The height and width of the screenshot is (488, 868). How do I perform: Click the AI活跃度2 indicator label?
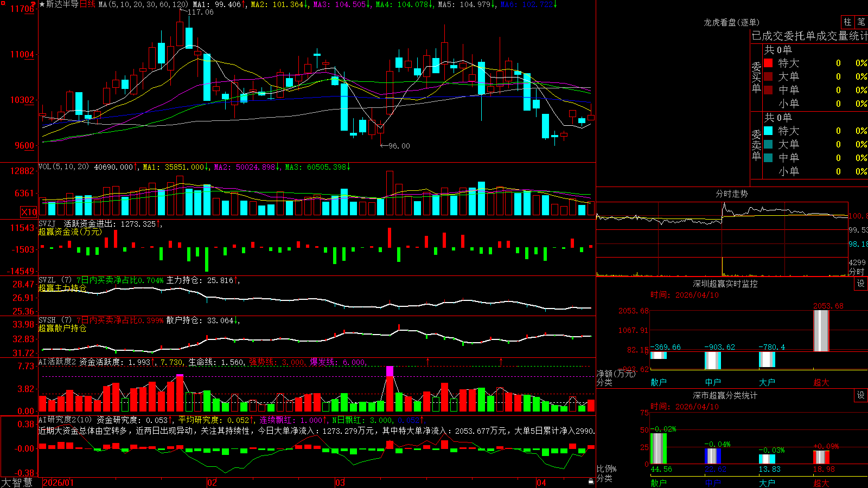pos(57,362)
